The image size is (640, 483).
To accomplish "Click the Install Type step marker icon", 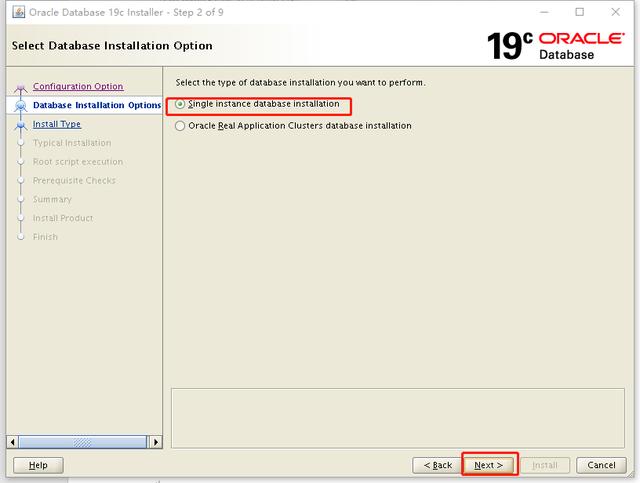I will [20, 125].
